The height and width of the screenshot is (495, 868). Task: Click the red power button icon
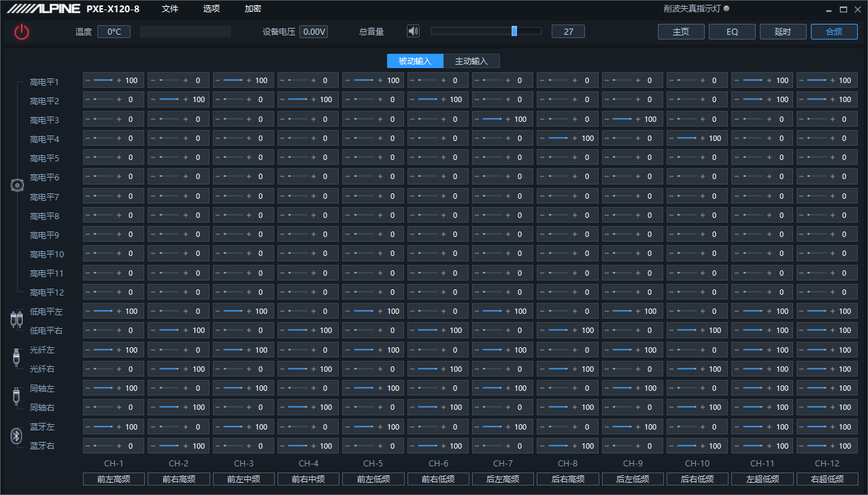coord(22,31)
